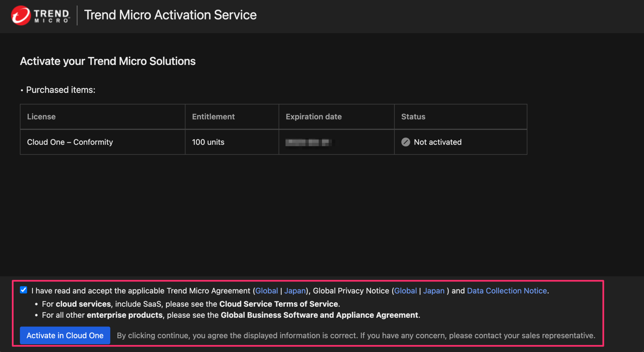Select the Cloud One – Conformity license row
This screenshot has width=644, height=352.
tap(70, 142)
